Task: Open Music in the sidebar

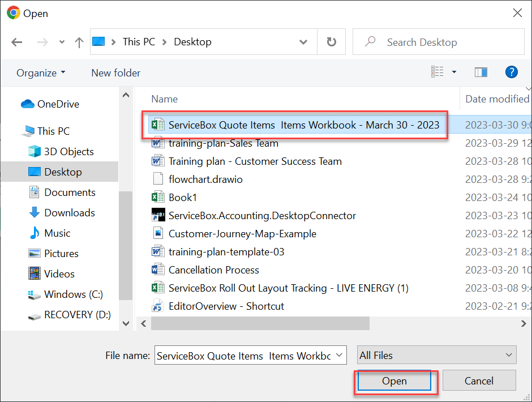Action: click(x=50, y=233)
